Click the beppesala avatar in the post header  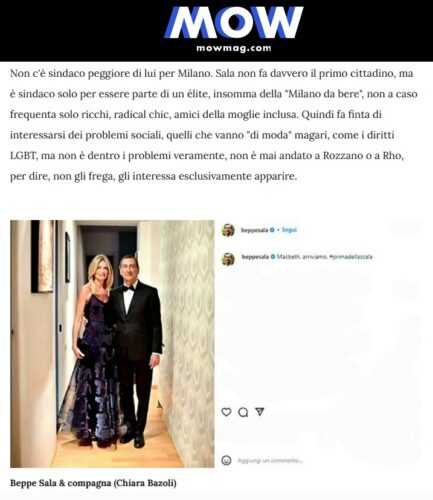point(228,230)
